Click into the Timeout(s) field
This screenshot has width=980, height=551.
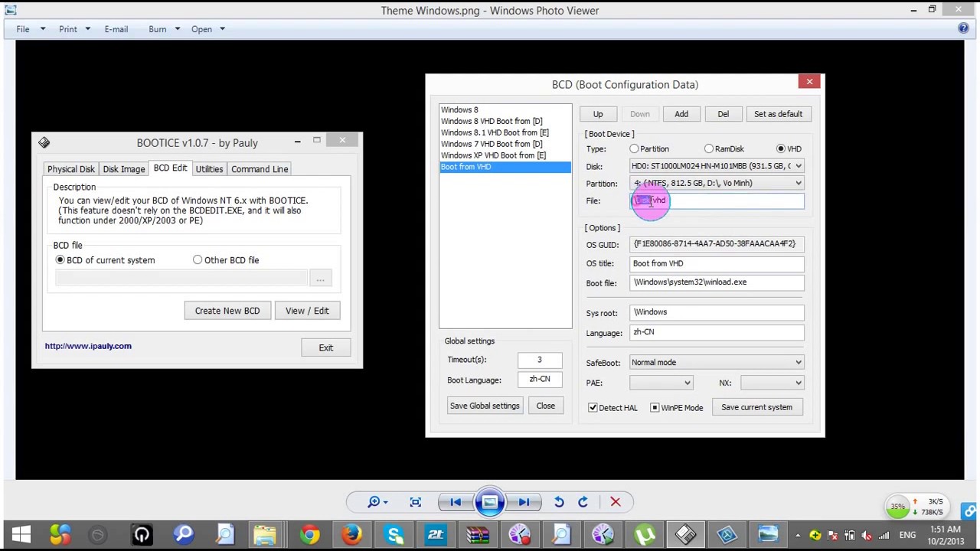pos(539,360)
